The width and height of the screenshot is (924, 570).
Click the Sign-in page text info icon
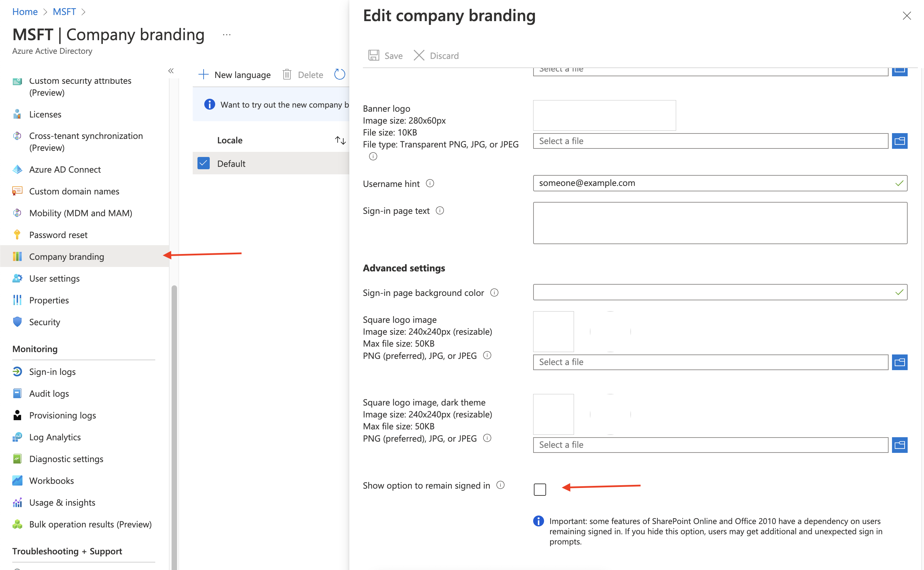440,210
